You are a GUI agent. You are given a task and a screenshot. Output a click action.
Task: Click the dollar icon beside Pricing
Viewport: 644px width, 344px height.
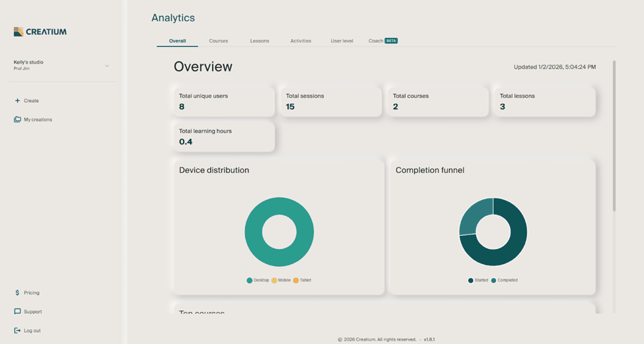click(17, 292)
